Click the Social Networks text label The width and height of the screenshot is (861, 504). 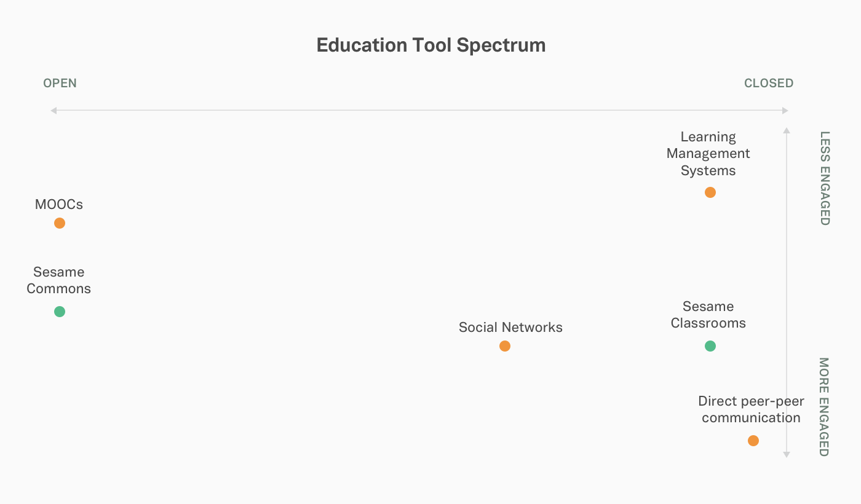(x=510, y=327)
